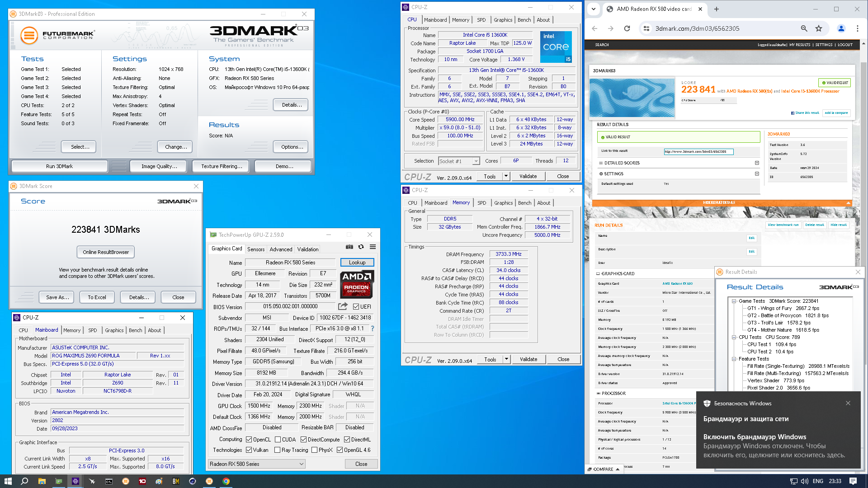Image resolution: width=868 pixels, height=488 pixels.
Task: Open the Tools dropdown arrow in top CPU-Z
Action: click(506, 176)
